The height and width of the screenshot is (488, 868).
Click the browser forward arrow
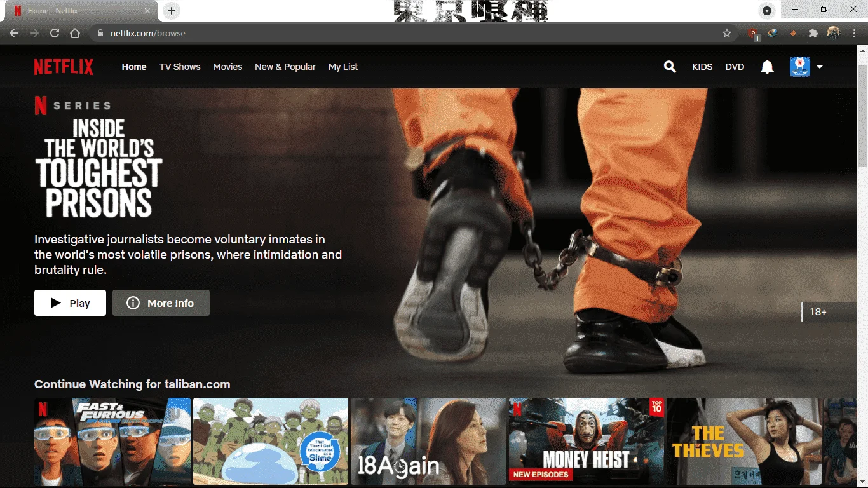pyautogui.click(x=34, y=33)
